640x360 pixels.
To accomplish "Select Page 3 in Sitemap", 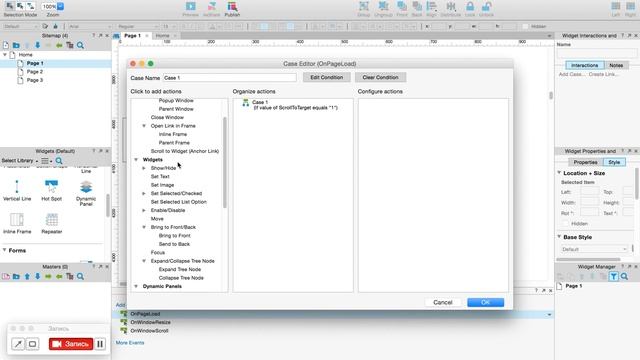I will click(x=35, y=80).
